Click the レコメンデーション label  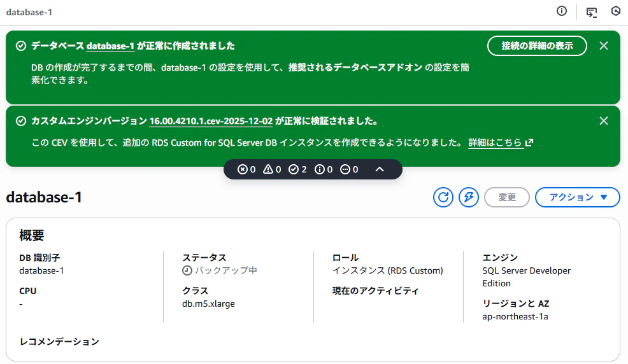59,342
